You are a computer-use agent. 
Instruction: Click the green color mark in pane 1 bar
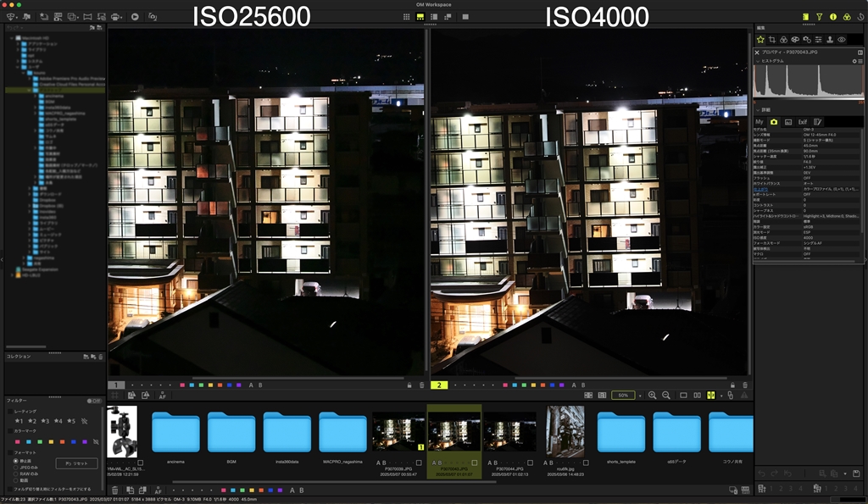[x=201, y=385]
